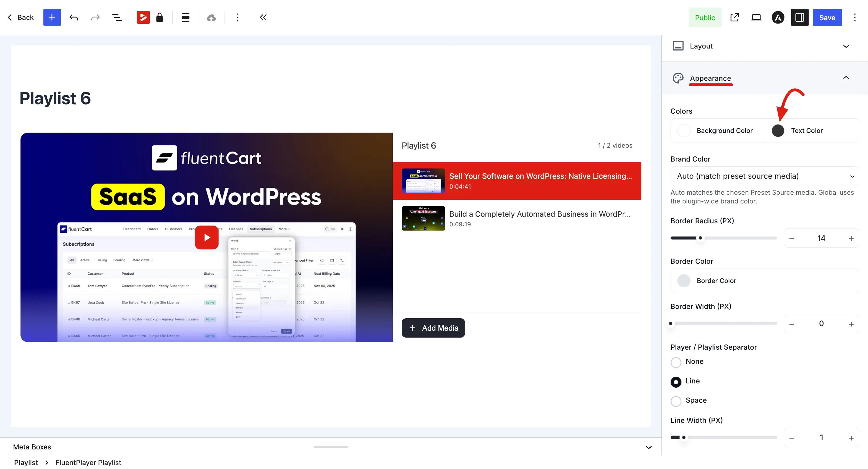This screenshot has width=868, height=469.
Task: Open preview in new tab icon
Action: (x=734, y=17)
